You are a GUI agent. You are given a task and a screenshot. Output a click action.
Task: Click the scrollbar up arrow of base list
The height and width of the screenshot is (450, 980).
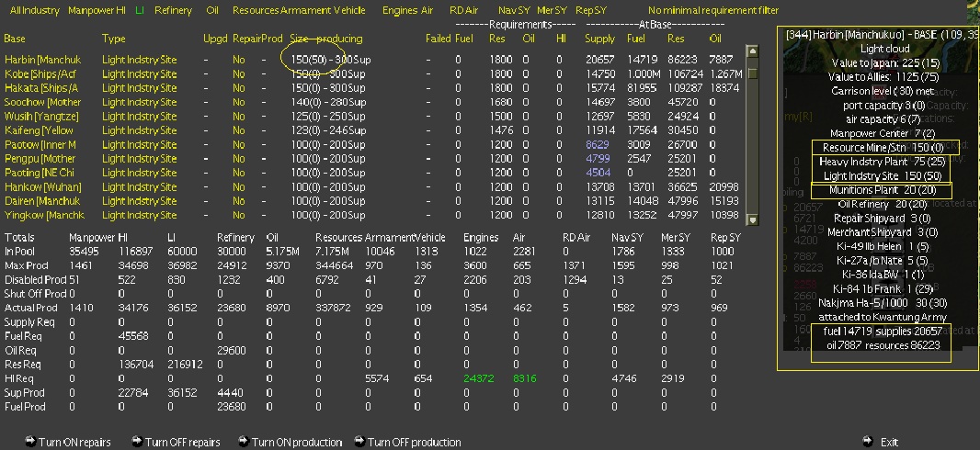tap(753, 51)
